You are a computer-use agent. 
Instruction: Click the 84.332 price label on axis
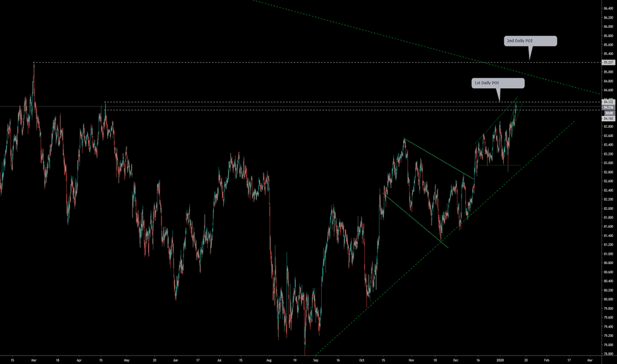point(608,101)
